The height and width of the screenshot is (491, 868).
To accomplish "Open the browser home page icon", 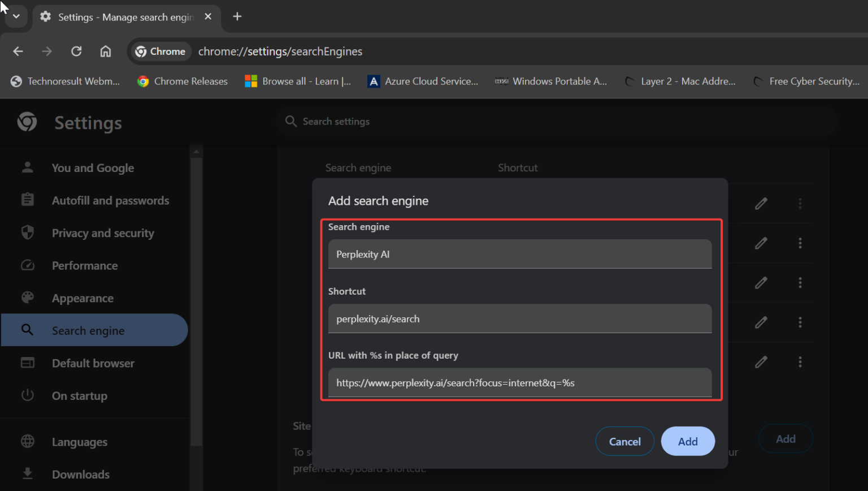I will [x=105, y=51].
